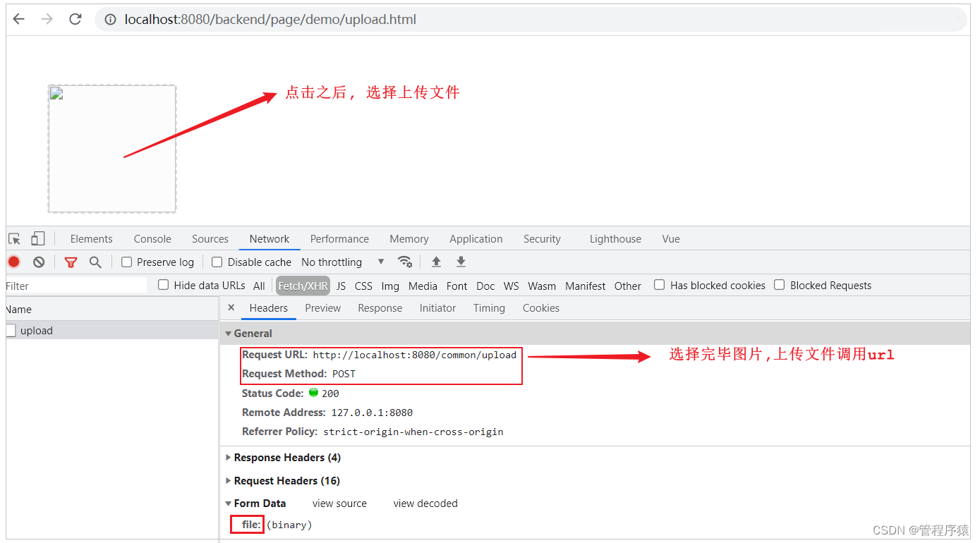This screenshot has height=543, width=980.
Task: Select the Fetch/XHR filter
Action: (303, 286)
